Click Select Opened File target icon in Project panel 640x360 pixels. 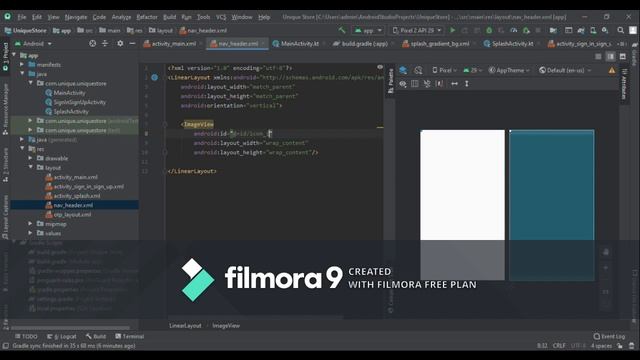[x=93, y=43]
